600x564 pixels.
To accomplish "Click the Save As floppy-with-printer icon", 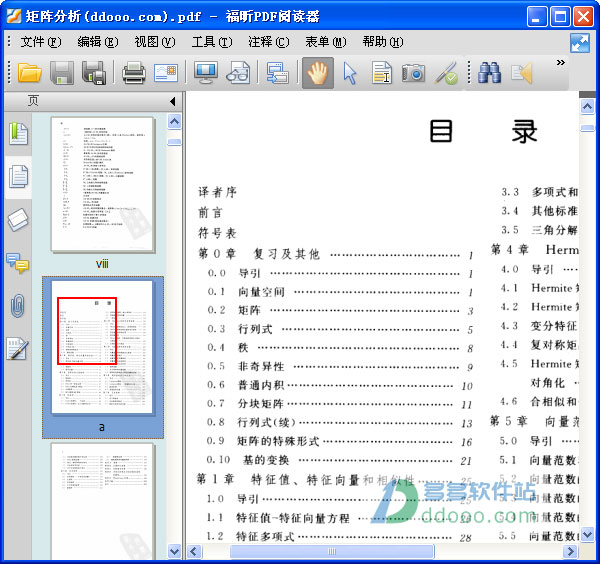I will 94,73.
